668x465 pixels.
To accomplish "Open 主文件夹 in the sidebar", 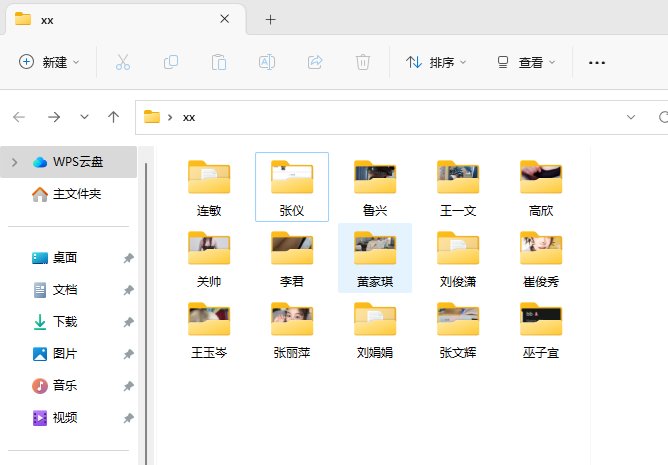I will [68, 194].
